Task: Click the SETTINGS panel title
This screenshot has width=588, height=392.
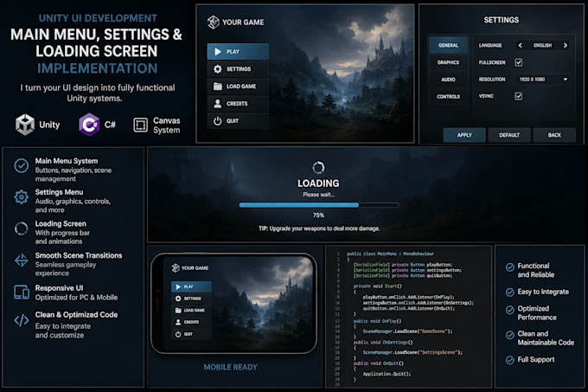Action: pos(501,20)
